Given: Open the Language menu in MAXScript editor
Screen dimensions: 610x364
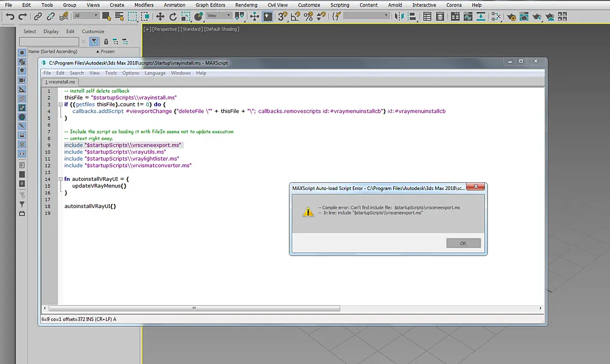Looking at the screenshot, I should 155,73.
